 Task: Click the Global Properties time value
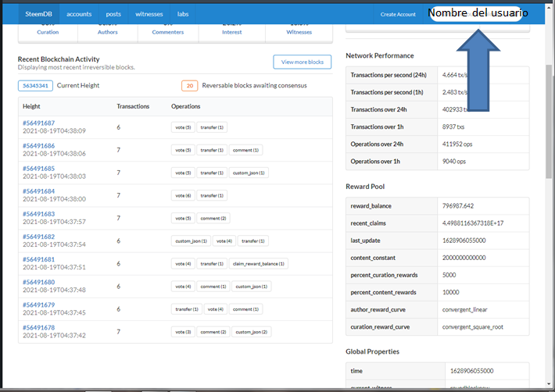click(472, 371)
